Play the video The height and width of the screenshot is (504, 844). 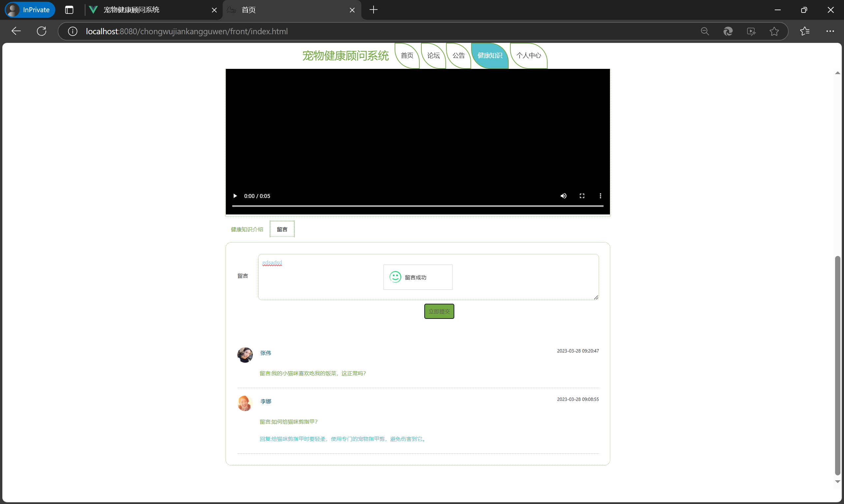pos(235,196)
